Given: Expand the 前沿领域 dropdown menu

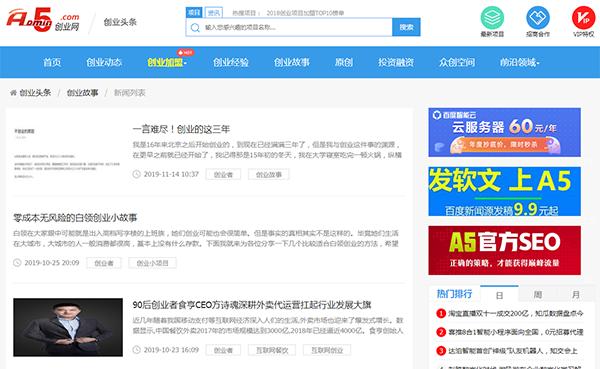Looking at the screenshot, I should coord(519,62).
